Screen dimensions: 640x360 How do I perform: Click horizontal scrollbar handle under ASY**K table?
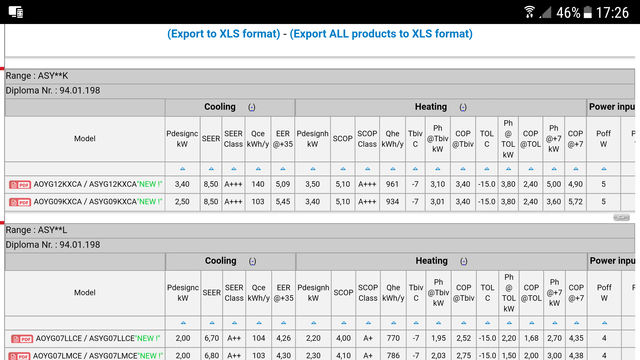click(x=621, y=217)
